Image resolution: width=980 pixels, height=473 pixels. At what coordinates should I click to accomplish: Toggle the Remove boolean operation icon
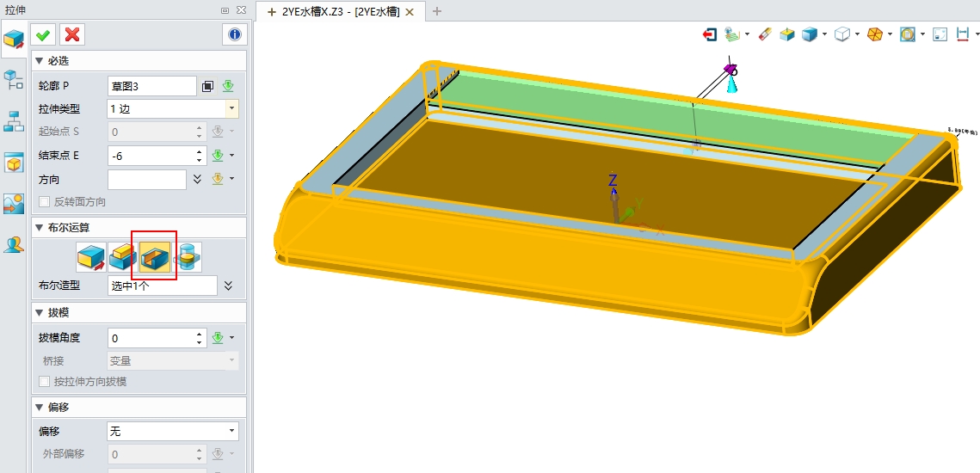click(155, 256)
